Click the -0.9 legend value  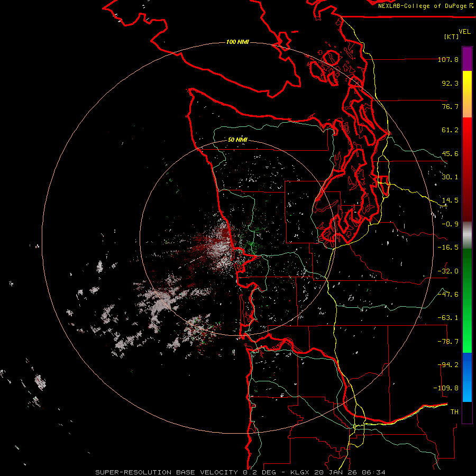coord(450,224)
